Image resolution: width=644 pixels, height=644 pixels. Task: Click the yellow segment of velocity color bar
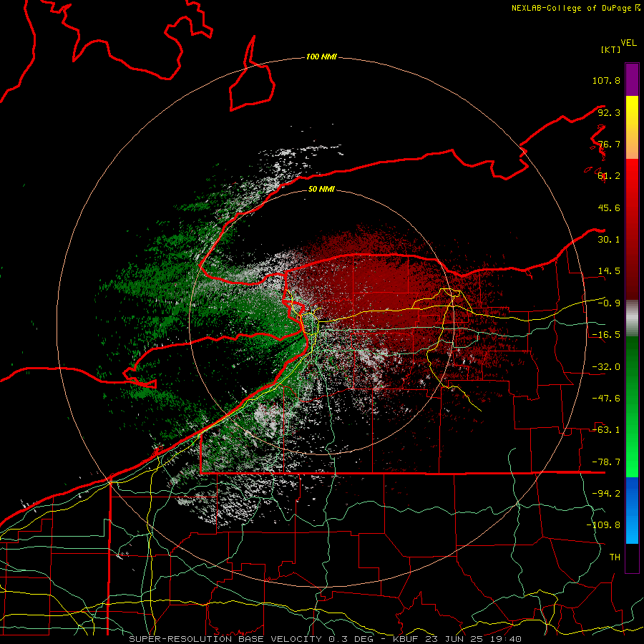point(632,127)
